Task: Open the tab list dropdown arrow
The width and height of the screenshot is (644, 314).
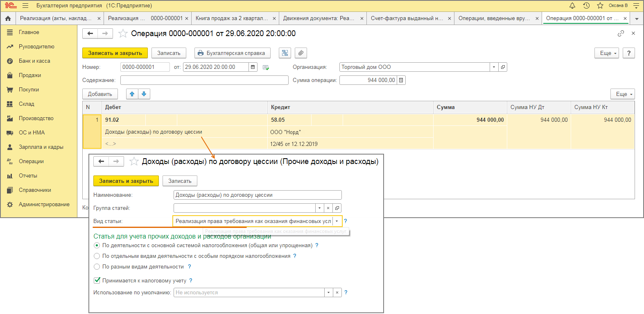Action: coord(637,19)
